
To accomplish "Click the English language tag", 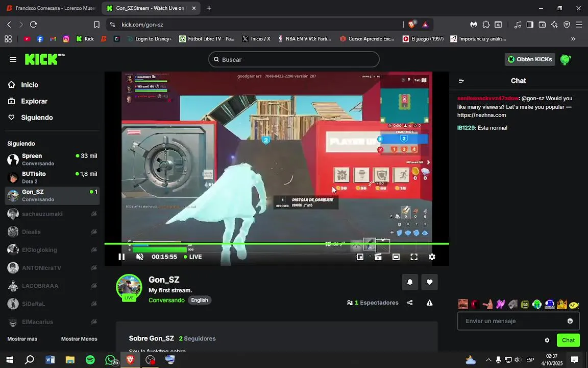I will coord(200,300).
